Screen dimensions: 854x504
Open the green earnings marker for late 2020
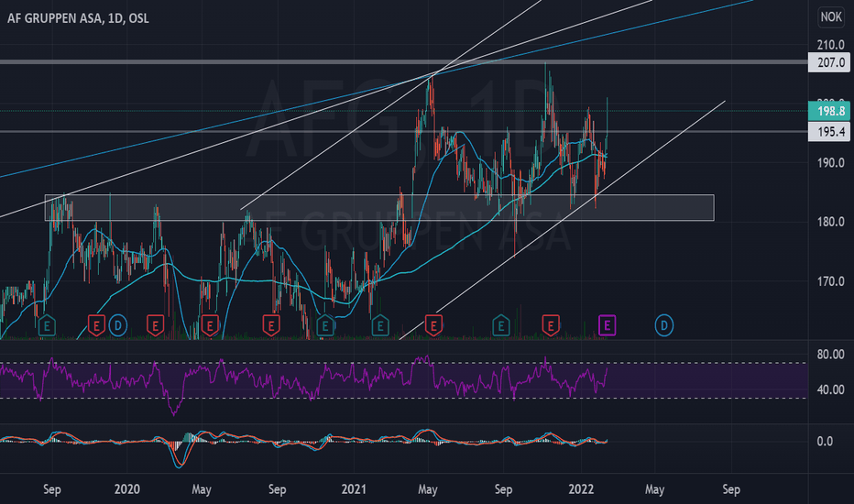point(325,326)
